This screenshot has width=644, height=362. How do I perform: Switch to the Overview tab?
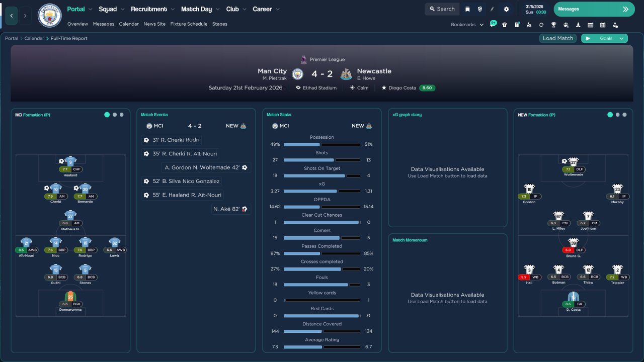77,24
